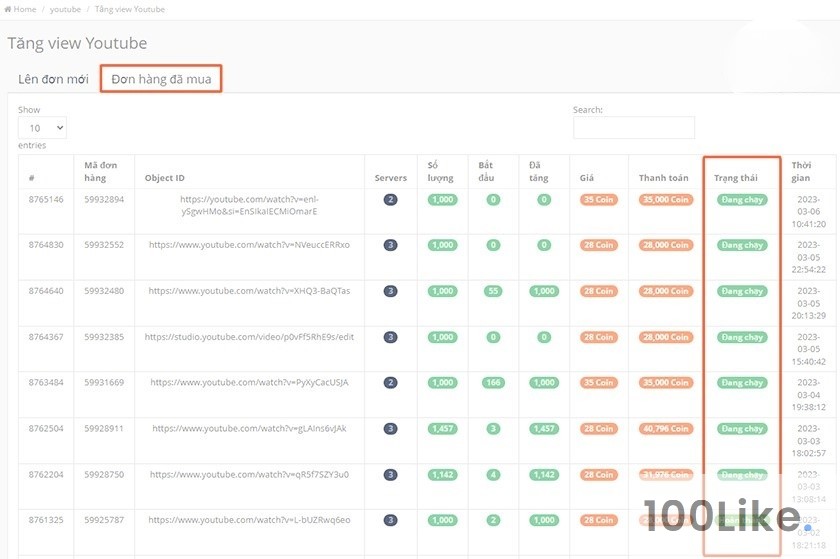Click the L-bUZRwq6eo YouTube URL
Viewport: 840px width, 559px height.
click(x=249, y=520)
